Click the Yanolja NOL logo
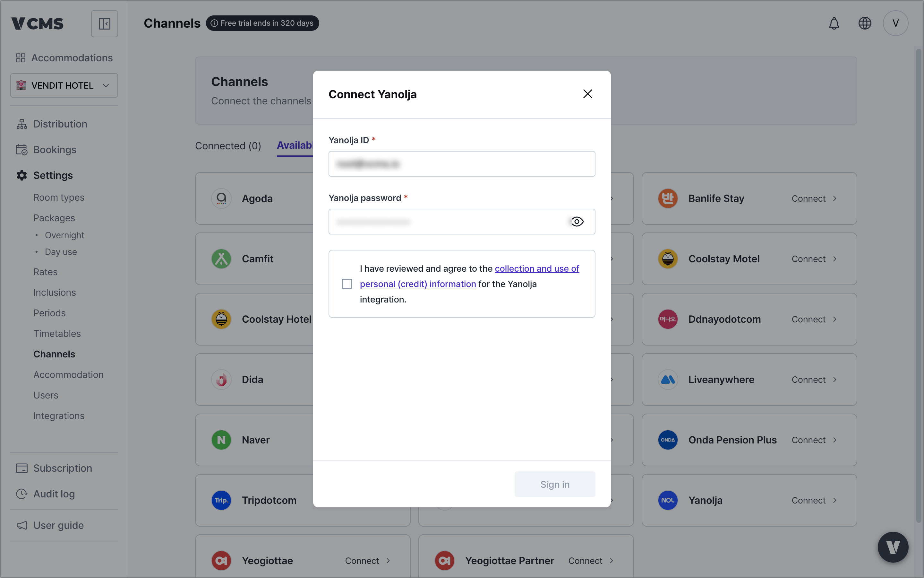Image resolution: width=924 pixels, height=578 pixels. pos(668,500)
